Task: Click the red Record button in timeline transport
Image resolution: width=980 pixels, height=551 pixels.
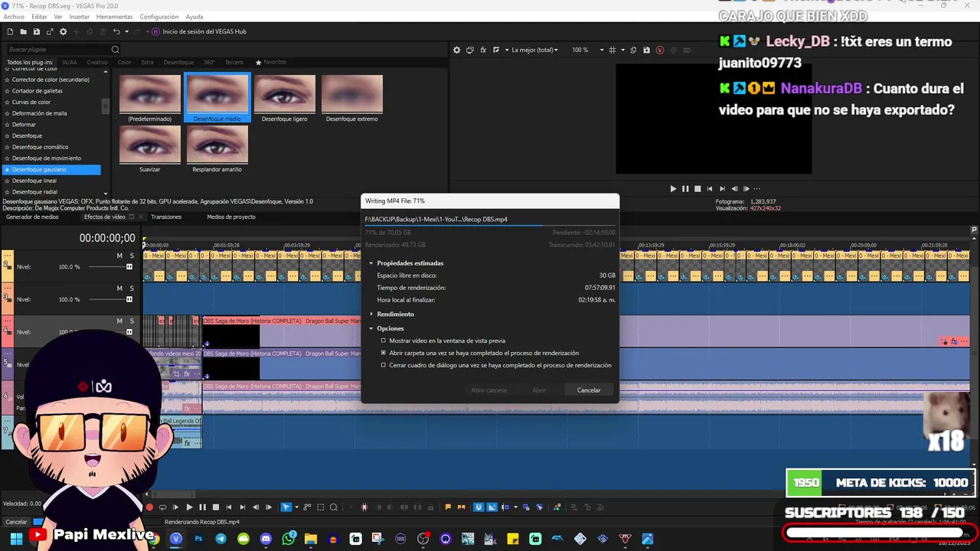Action: pyautogui.click(x=149, y=507)
